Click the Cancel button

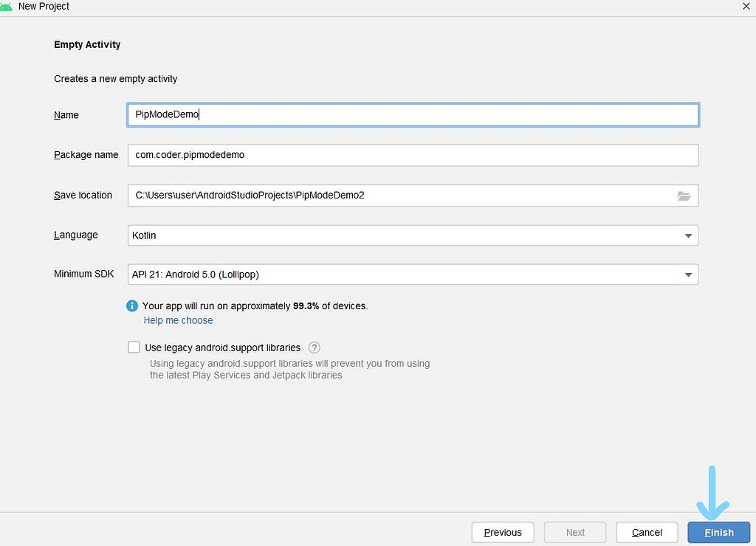tap(647, 532)
